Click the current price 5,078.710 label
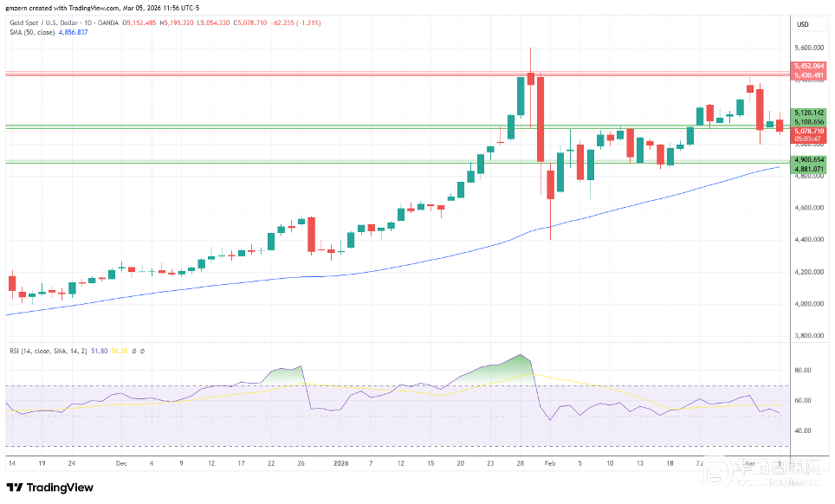Screen dimensions: 835x504 pos(808,131)
